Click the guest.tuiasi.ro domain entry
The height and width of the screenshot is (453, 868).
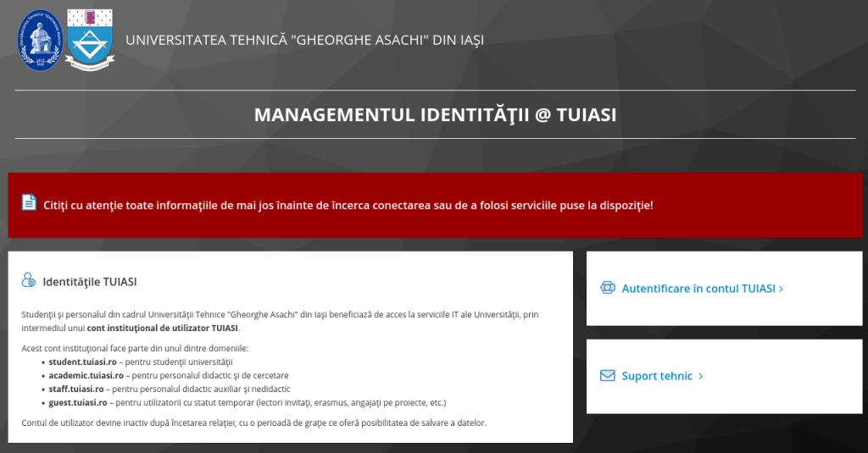79,402
